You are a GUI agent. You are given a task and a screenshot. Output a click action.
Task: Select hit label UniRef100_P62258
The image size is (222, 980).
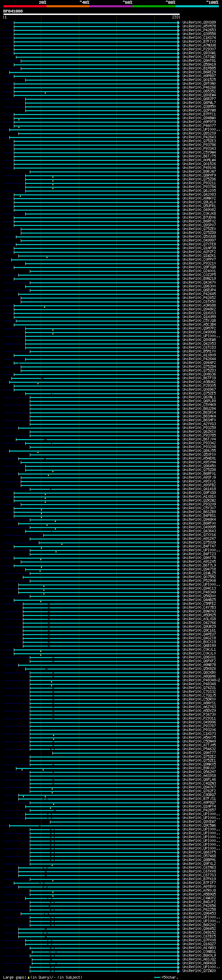coord(199,910)
